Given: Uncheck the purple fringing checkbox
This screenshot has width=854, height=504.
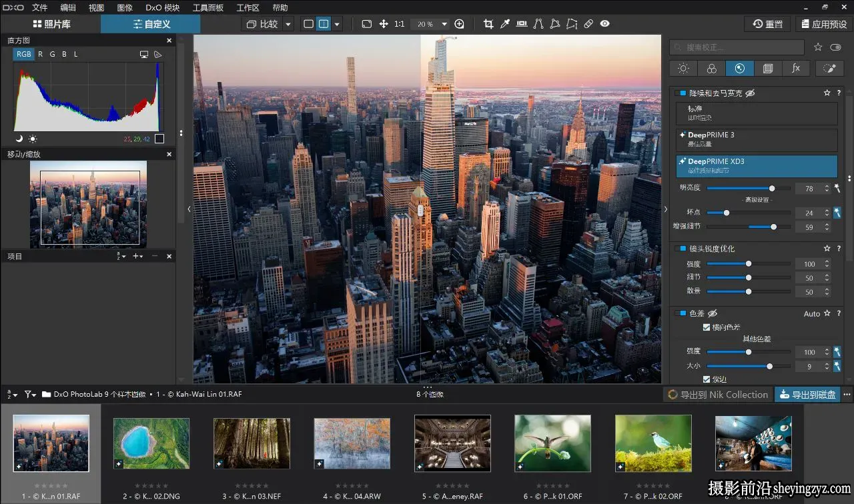Looking at the screenshot, I should [707, 379].
